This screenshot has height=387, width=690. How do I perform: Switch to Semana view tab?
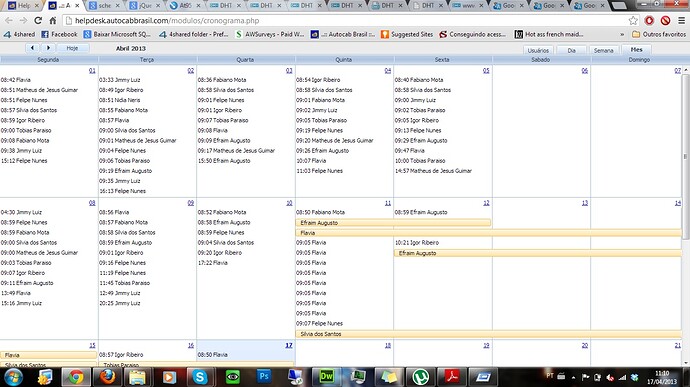603,50
